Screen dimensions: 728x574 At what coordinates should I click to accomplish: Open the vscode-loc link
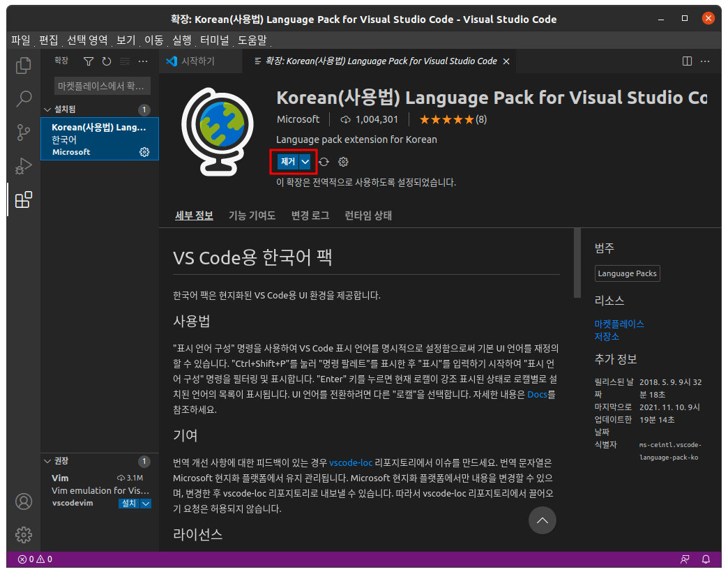[351, 463]
